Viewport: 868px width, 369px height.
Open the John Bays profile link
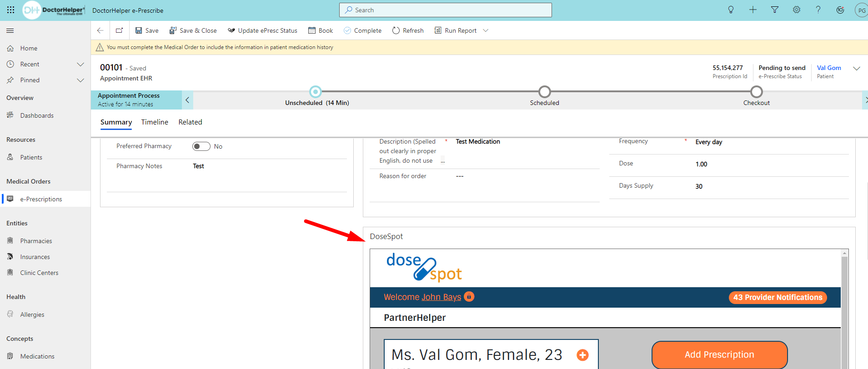(x=441, y=297)
